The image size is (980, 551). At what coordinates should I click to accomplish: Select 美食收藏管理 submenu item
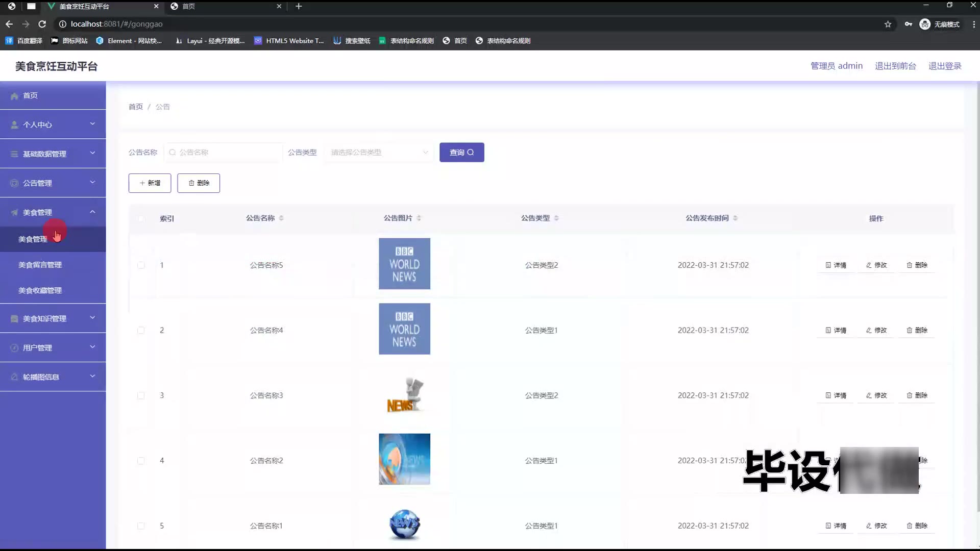coord(40,290)
